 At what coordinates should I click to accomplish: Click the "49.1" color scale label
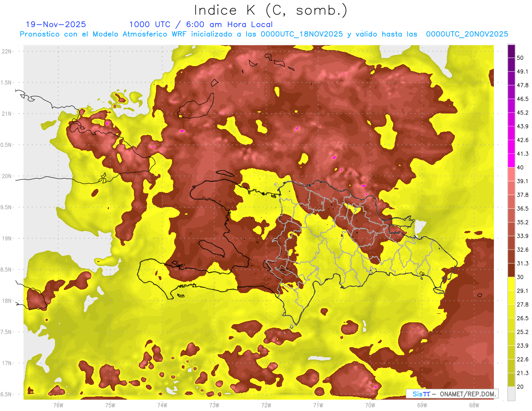(522, 71)
